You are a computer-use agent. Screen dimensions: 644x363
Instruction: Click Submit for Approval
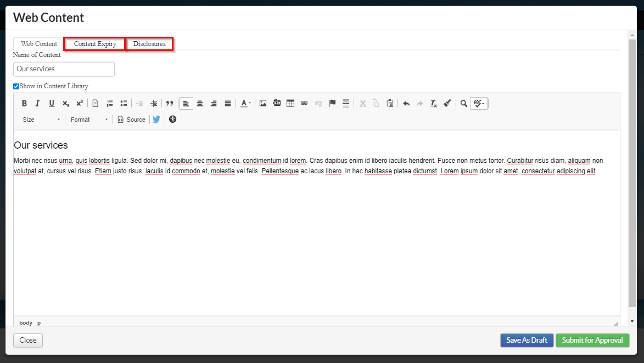pos(592,340)
